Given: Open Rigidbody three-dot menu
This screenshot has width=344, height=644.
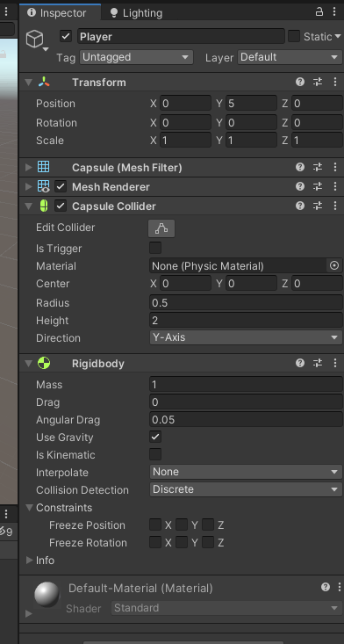Looking at the screenshot, I should 335,363.
